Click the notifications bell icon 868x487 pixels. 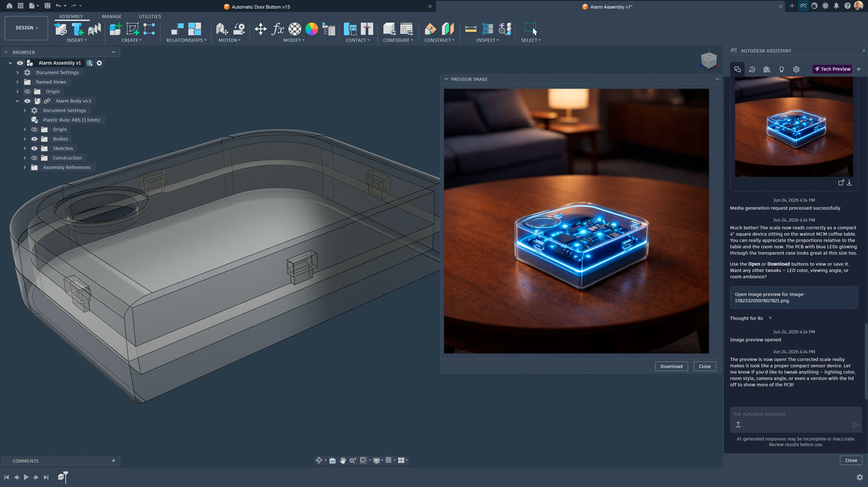[x=836, y=6]
